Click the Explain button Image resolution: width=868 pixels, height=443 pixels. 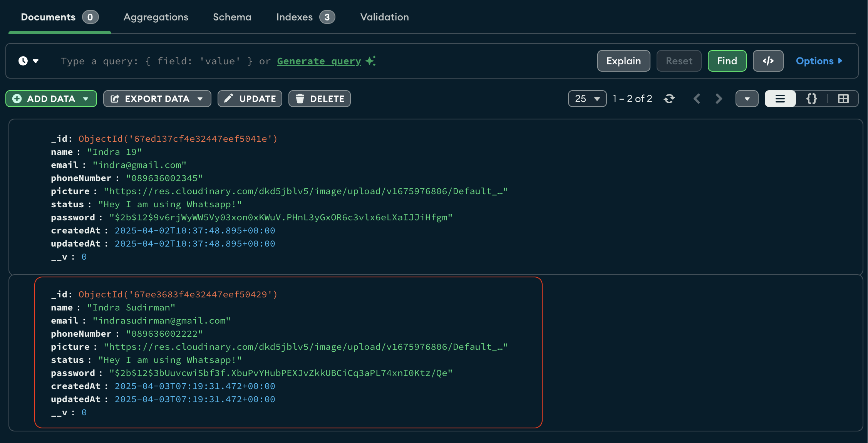pyautogui.click(x=623, y=61)
